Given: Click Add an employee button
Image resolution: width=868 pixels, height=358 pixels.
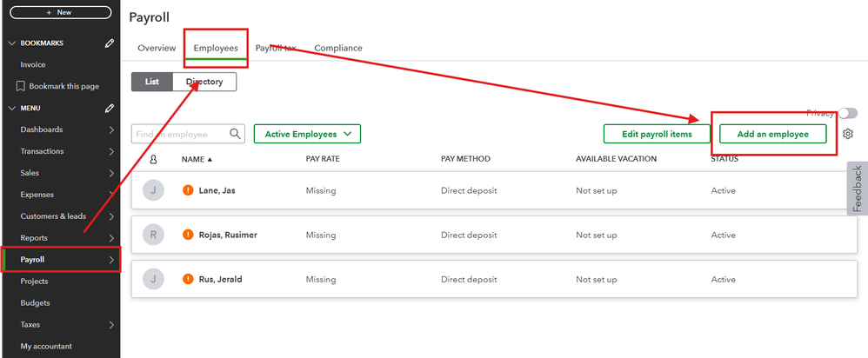Looking at the screenshot, I should coord(772,134).
